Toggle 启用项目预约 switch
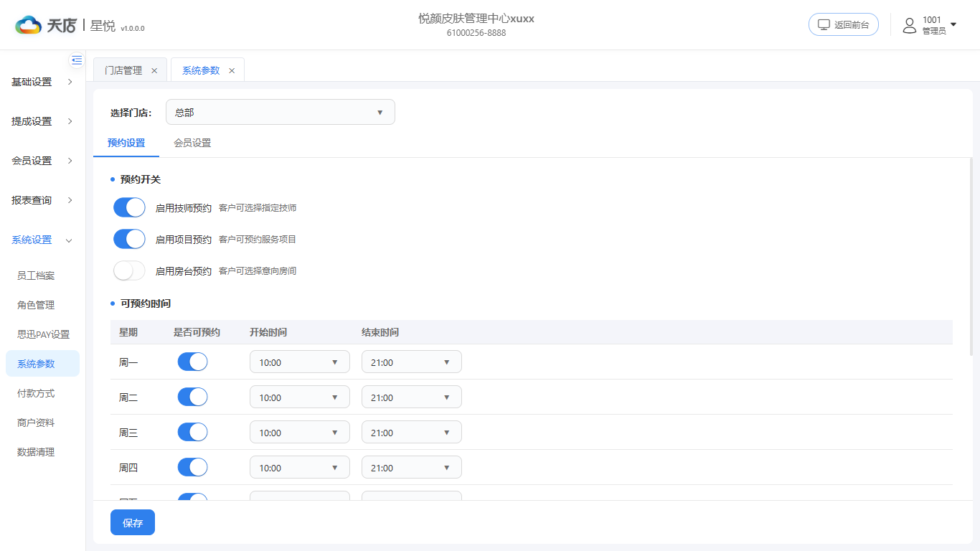Viewport: 980px width, 551px height. click(x=129, y=239)
